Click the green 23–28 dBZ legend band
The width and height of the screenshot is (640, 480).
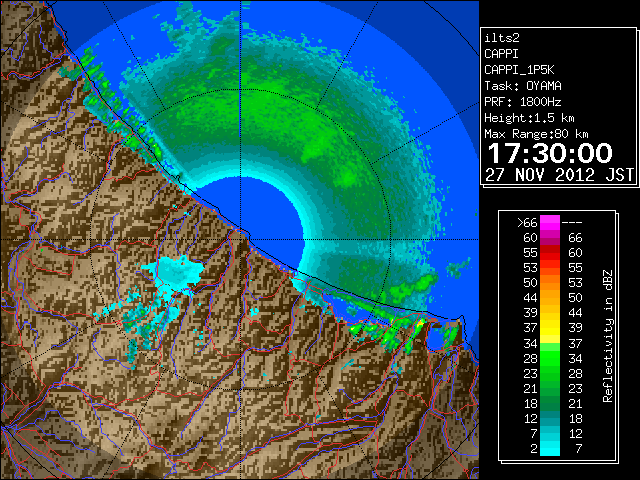(x=550, y=373)
